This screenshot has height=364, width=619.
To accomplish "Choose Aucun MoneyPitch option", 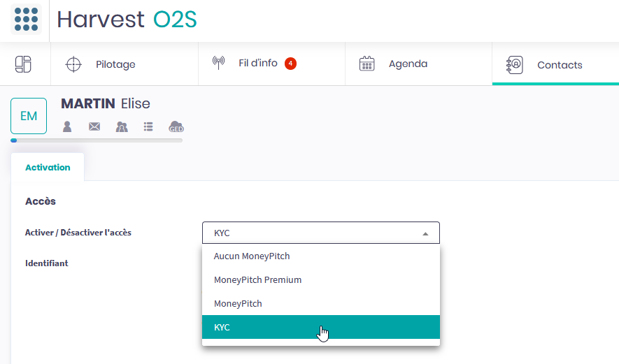I will tap(252, 256).
